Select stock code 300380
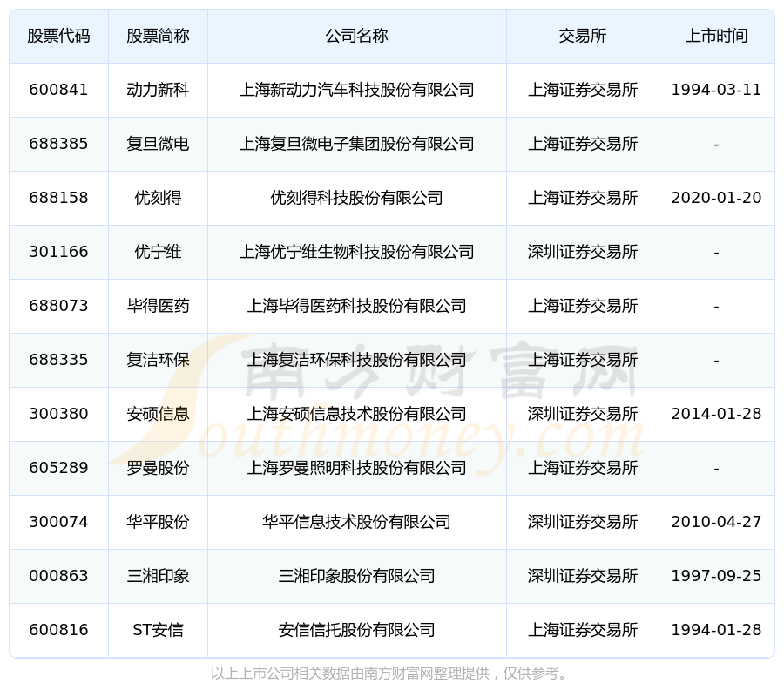784x697 pixels. coord(58,414)
